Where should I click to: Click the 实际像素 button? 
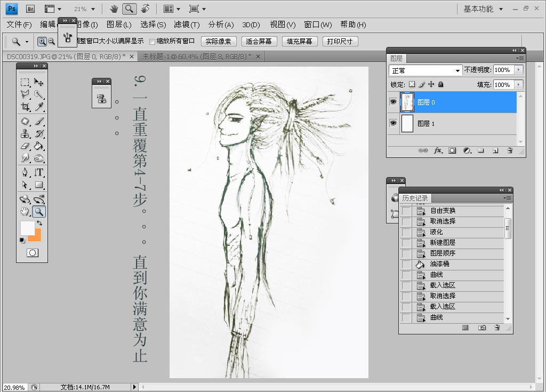219,42
